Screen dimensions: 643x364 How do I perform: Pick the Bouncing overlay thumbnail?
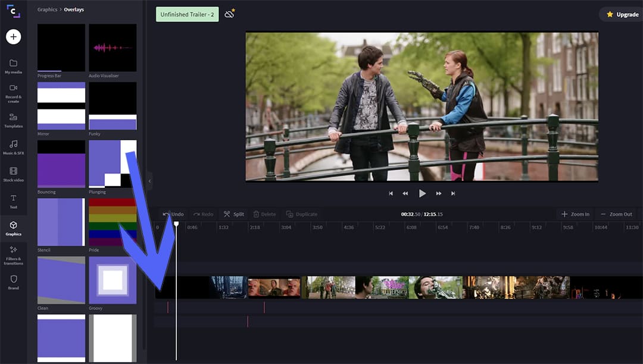(61, 164)
